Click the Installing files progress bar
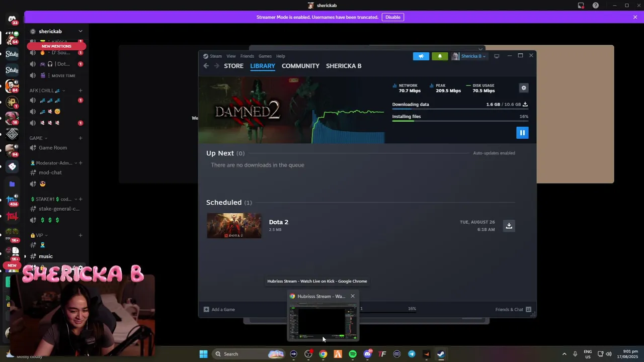Viewport: 644px width, 362px height. coord(460,121)
